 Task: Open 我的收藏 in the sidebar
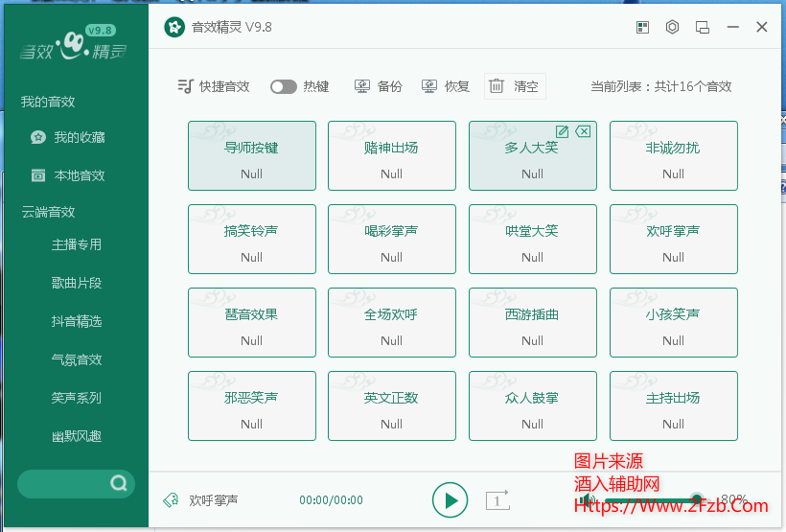point(68,137)
